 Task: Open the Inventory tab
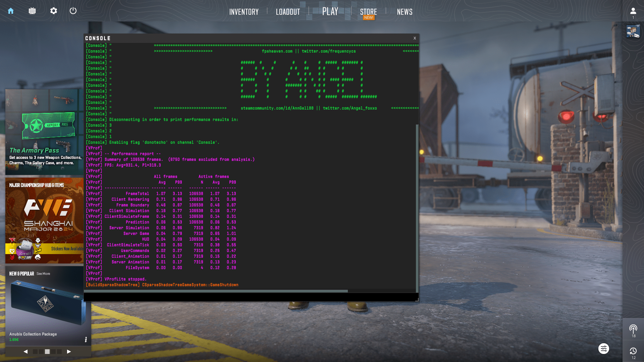[x=244, y=12]
